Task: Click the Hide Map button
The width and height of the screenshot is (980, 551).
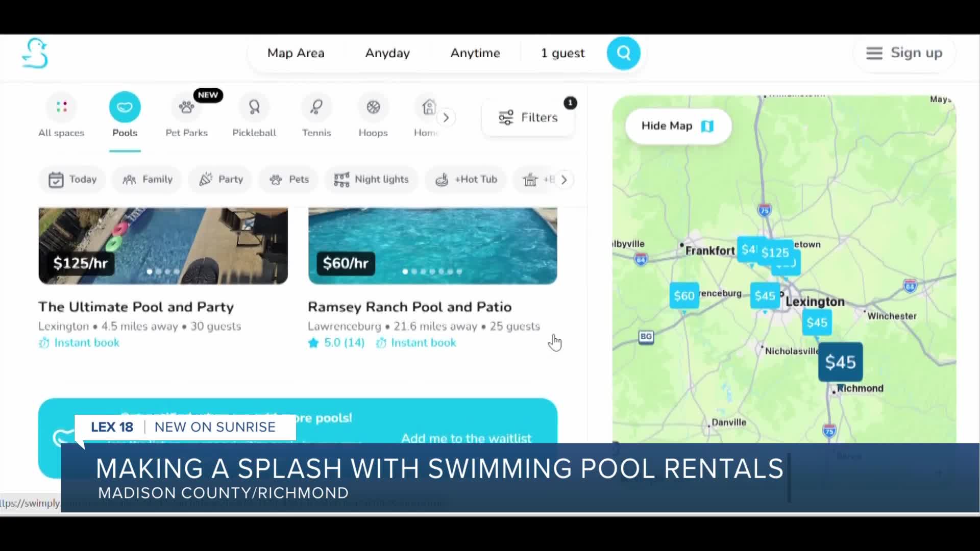Action: (678, 126)
